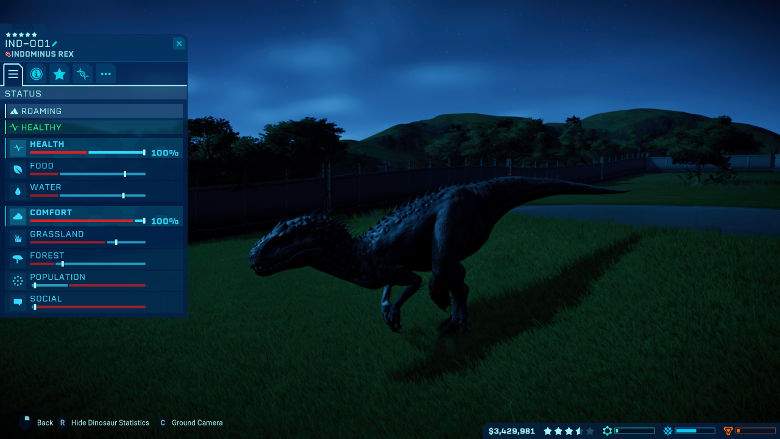Click the Forest tree icon
Screen dimensions: 780x439
17,259
